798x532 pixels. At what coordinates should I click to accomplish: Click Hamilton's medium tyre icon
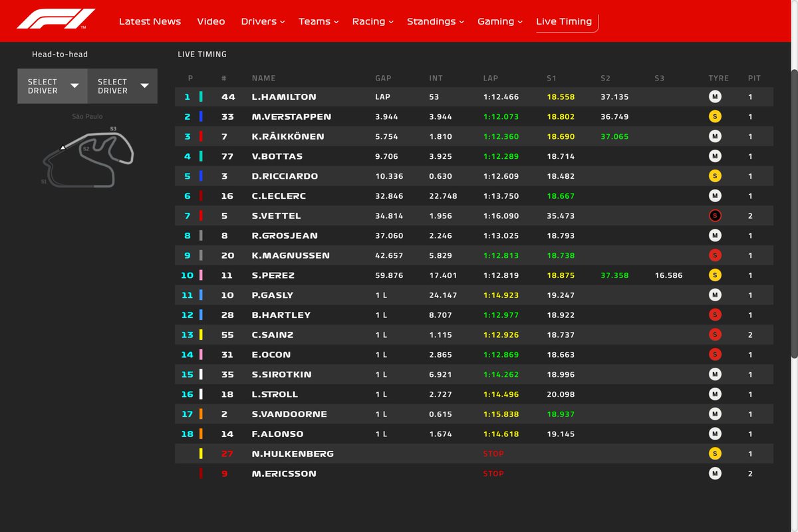pyautogui.click(x=715, y=97)
